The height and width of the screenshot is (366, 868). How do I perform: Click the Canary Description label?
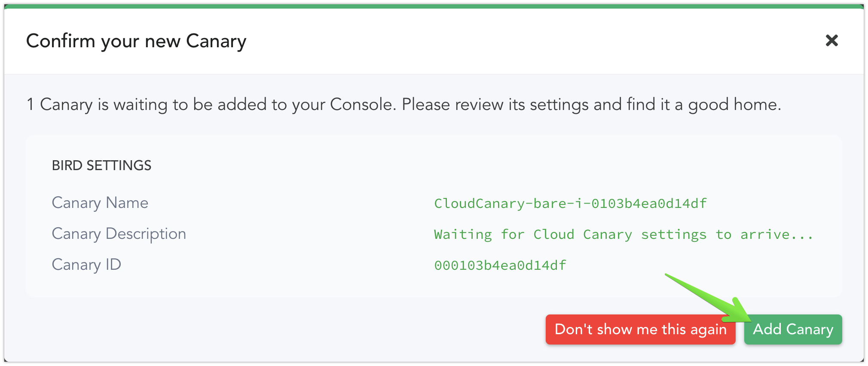coord(119,234)
